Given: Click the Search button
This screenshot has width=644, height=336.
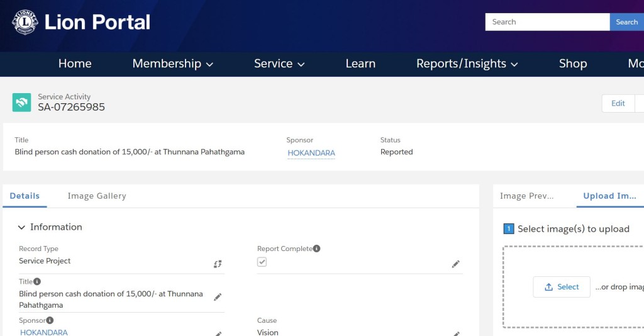Looking at the screenshot, I should coord(627,22).
